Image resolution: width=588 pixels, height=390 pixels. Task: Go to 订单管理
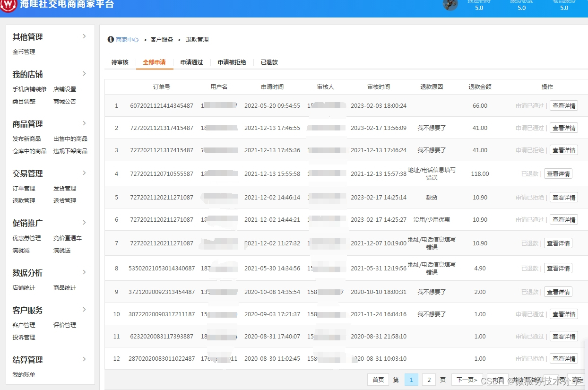tap(24, 189)
